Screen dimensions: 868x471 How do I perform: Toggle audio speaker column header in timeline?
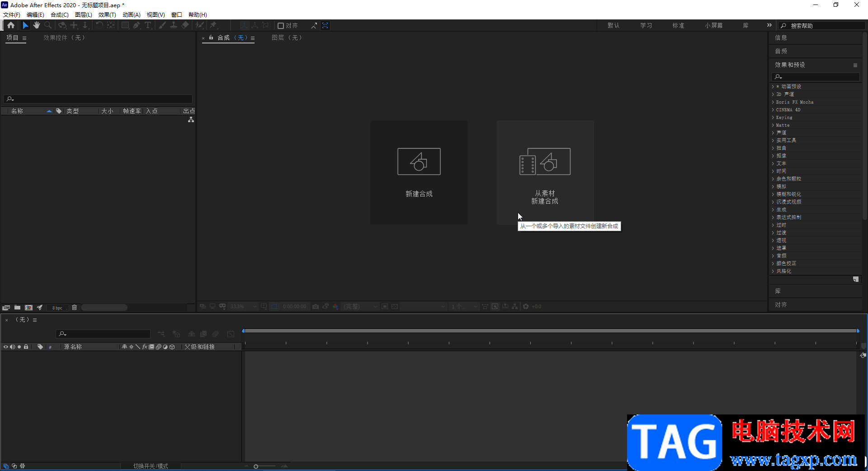point(12,347)
